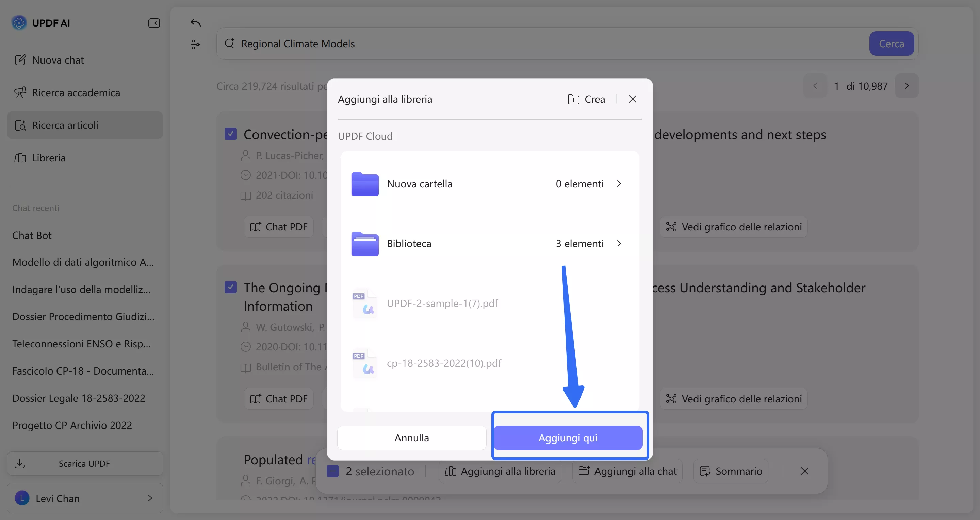
Task: Open Chat PDF for the Convection article
Action: point(278,227)
